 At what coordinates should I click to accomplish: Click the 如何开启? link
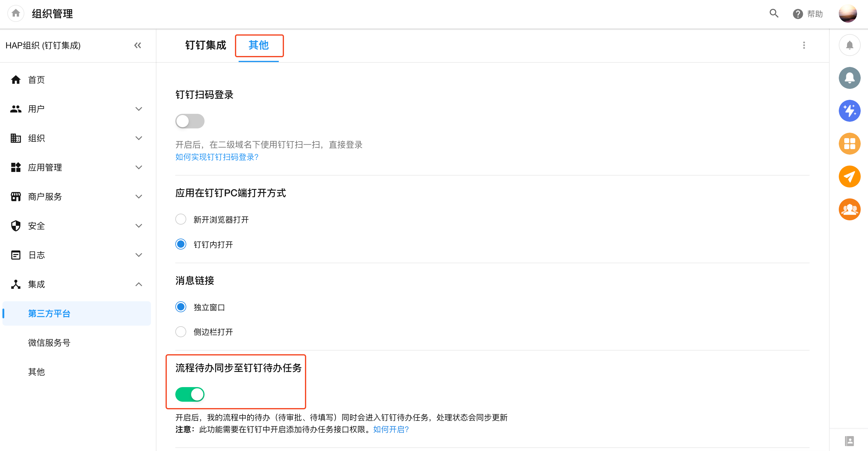coord(390,429)
